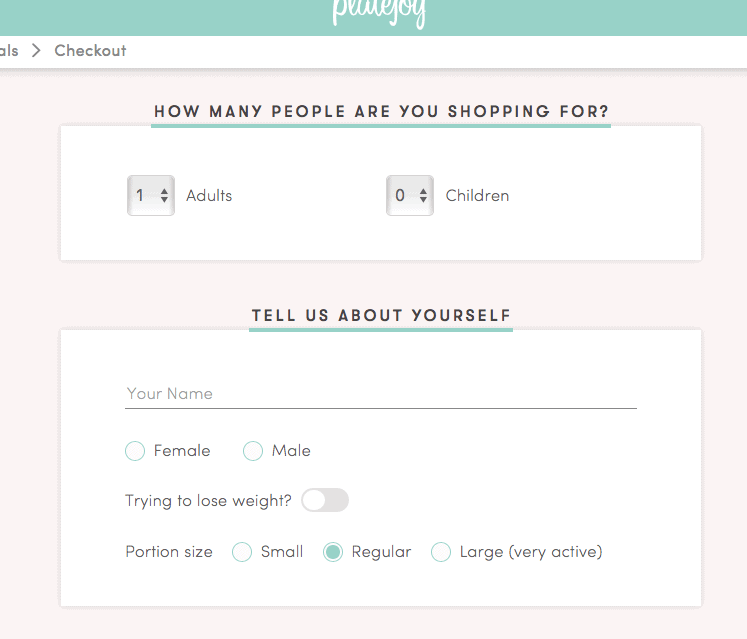The height and width of the screenshot is (639, 747).
Task: Click the Your Name input field
Action: (x=381, y=395)
